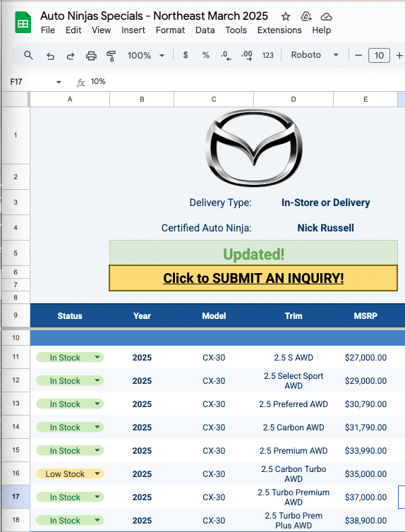Decrease font size with minus button
The width and height of the screenshot is (405, 532).
(x=358, y=55)
